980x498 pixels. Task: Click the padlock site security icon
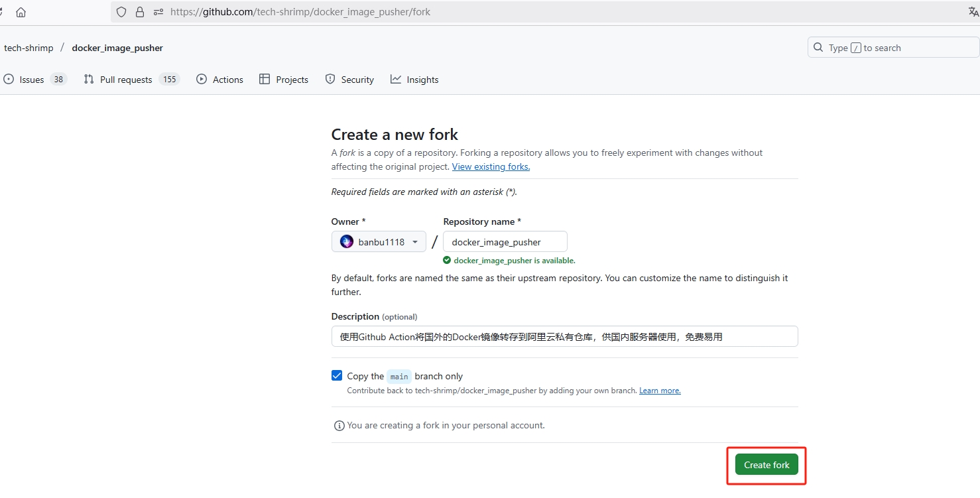[139, 12]
